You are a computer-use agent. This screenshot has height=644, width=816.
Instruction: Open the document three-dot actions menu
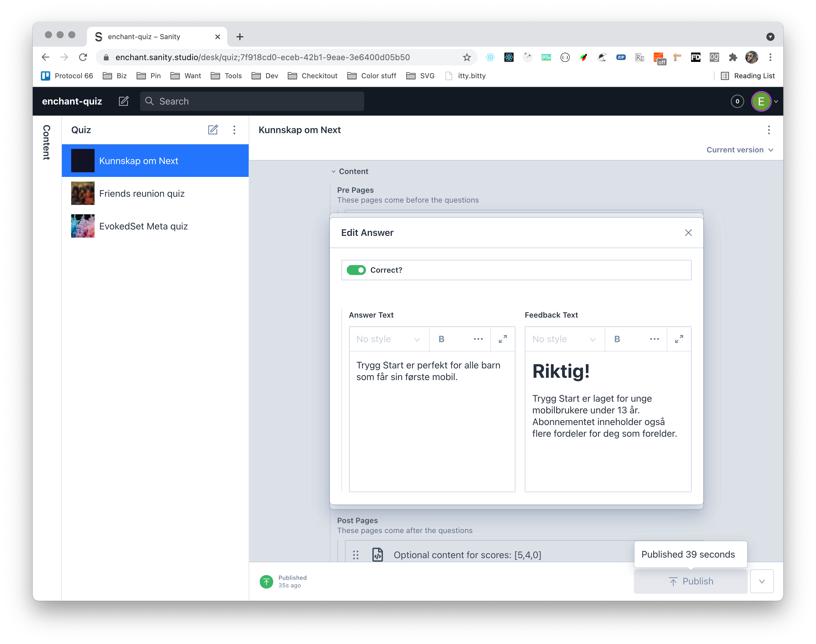(x=769, y=130)
